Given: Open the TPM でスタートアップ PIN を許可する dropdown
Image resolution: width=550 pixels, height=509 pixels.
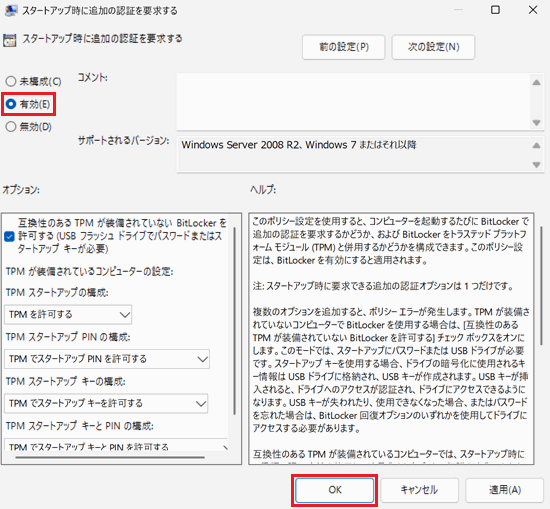Looking at the screenshot, I should tap(107, 359).
